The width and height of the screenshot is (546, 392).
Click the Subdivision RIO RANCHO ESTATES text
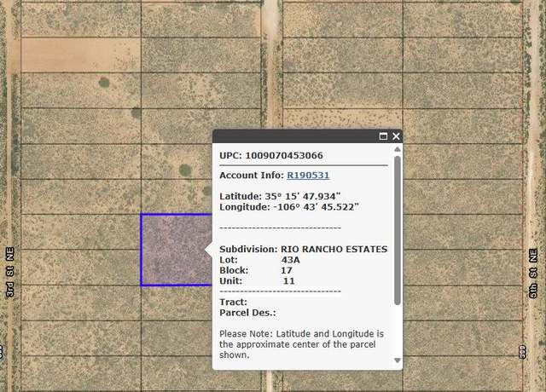coord(304,250)
